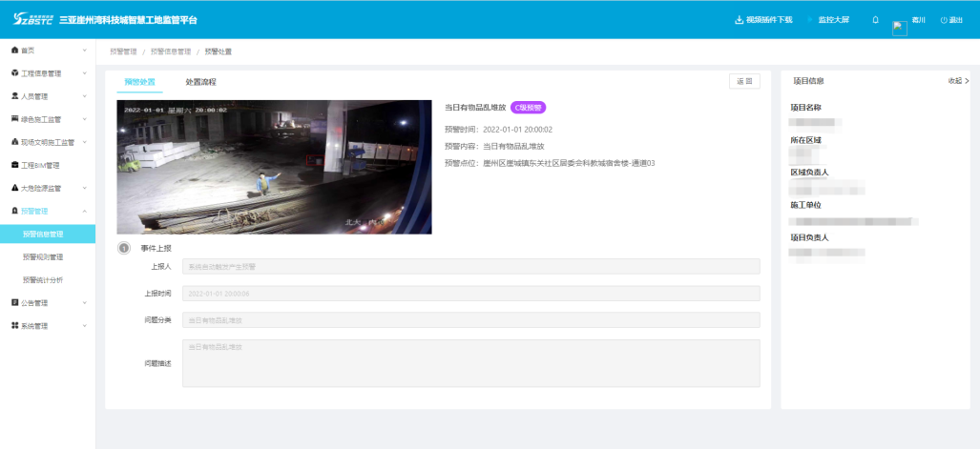Click the 首页 home icon in sidebar

click(14, 50)
